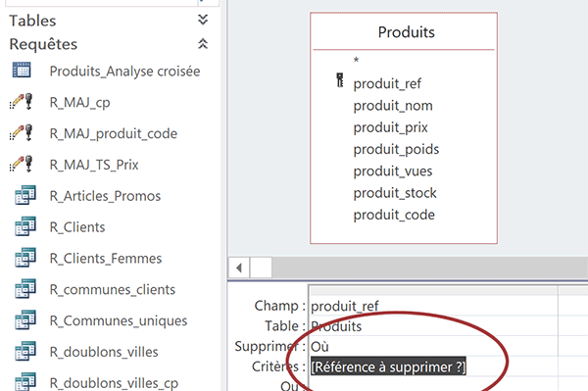Screen dimensions: 588x391
Task: Click the R_MAJ_TS_Prix update query icon
Action: tap(22, 164)
